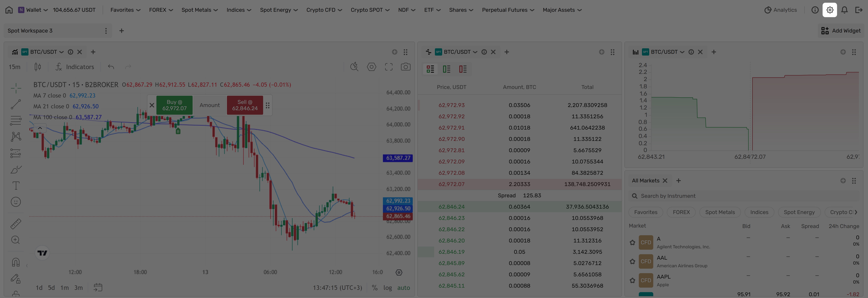Enter fullscreen chart mode
868x298 pixels.
[x=389, y=67]
